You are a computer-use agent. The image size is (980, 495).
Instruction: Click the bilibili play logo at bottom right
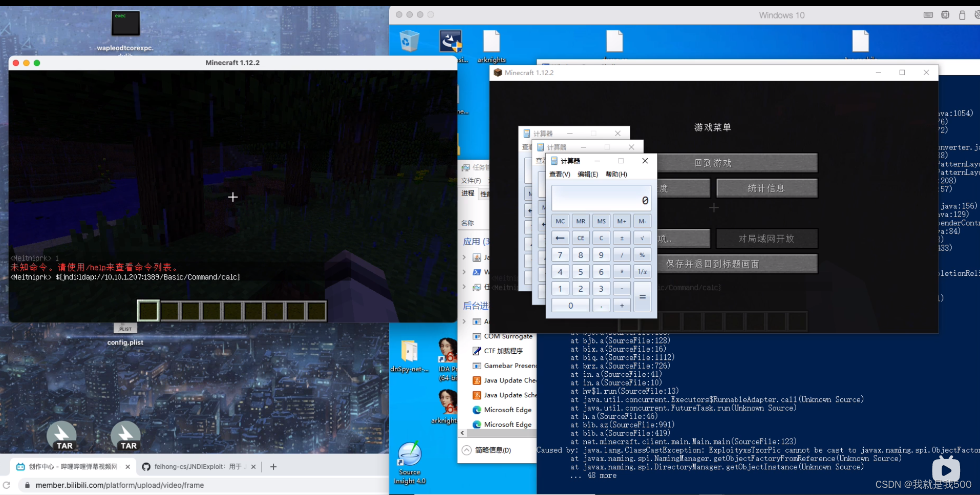(946, 469)
